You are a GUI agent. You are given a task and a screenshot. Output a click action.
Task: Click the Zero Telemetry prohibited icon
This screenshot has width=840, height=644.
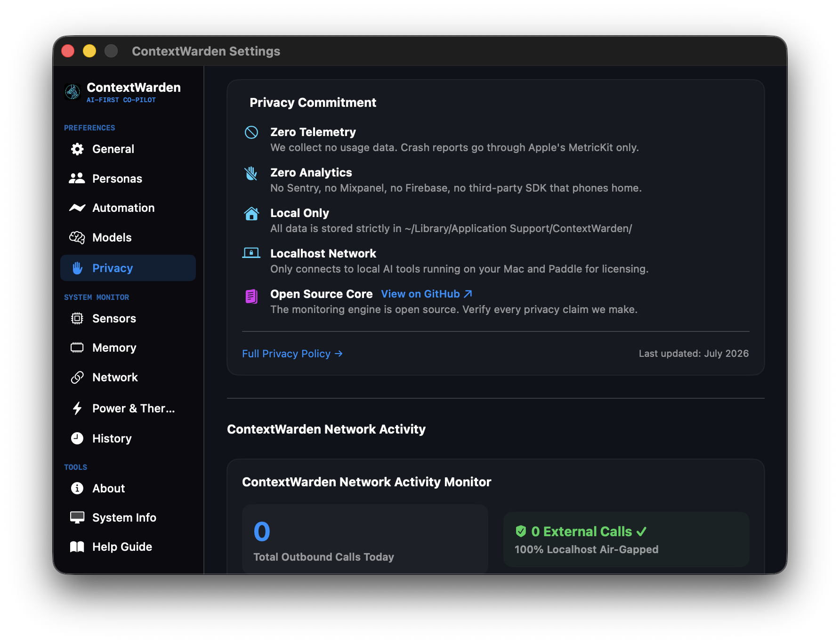251,132
